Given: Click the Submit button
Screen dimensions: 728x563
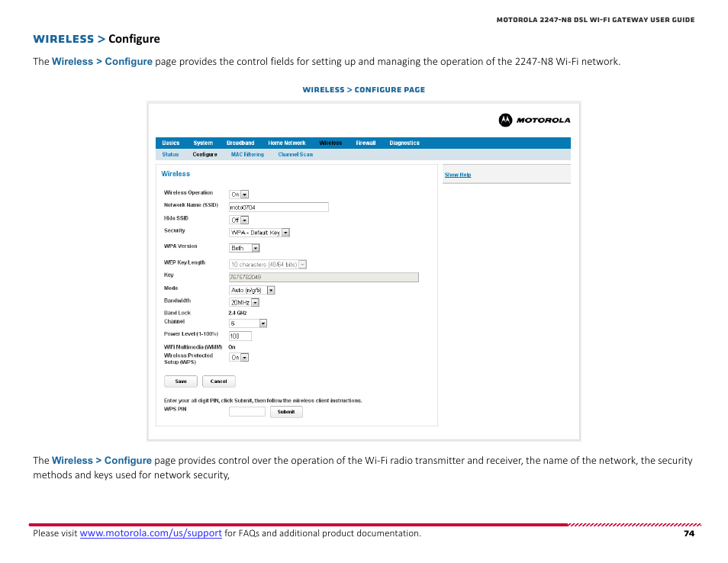Looking at the screenshot, I should 286,412.
